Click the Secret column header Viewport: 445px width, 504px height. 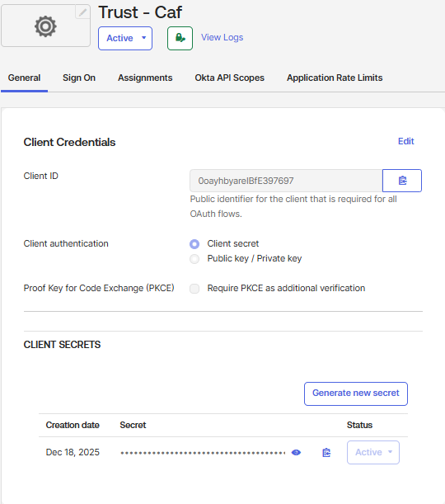pos(133,425)
